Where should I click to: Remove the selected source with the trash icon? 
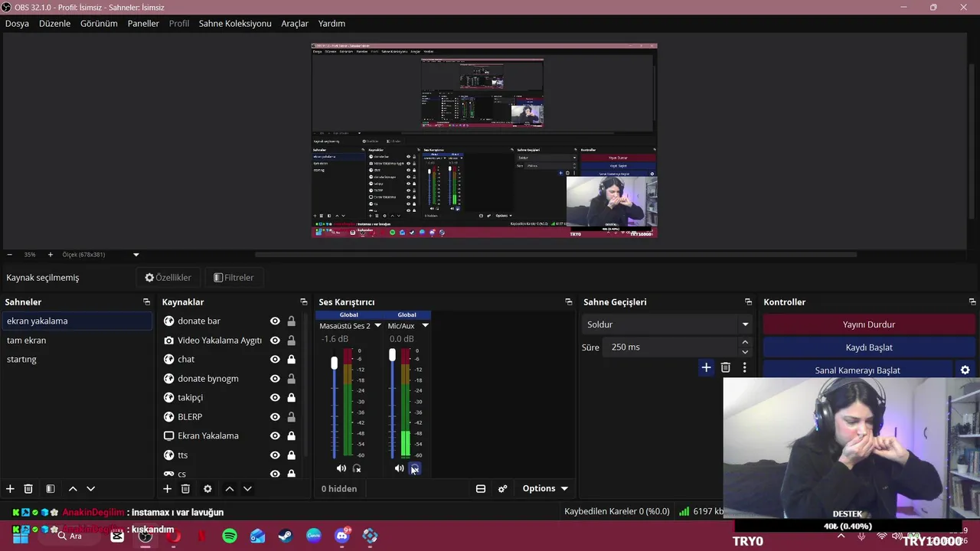(x=185, y=488)
